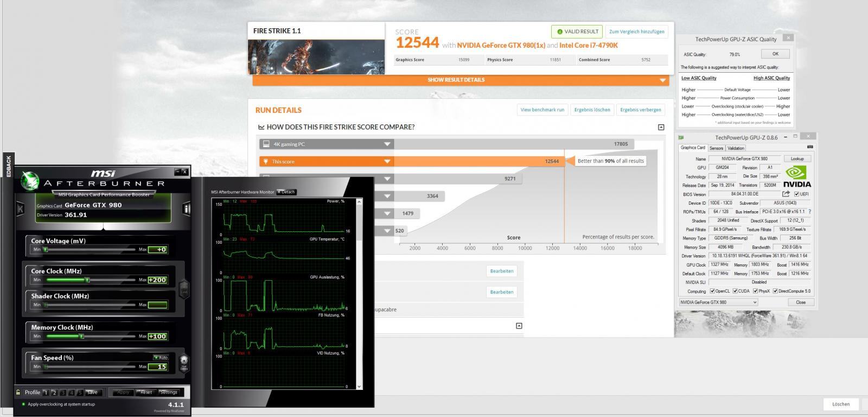
Task: Click OK in the ASIC Quality dialog
Action: click(x=775, y=54)
